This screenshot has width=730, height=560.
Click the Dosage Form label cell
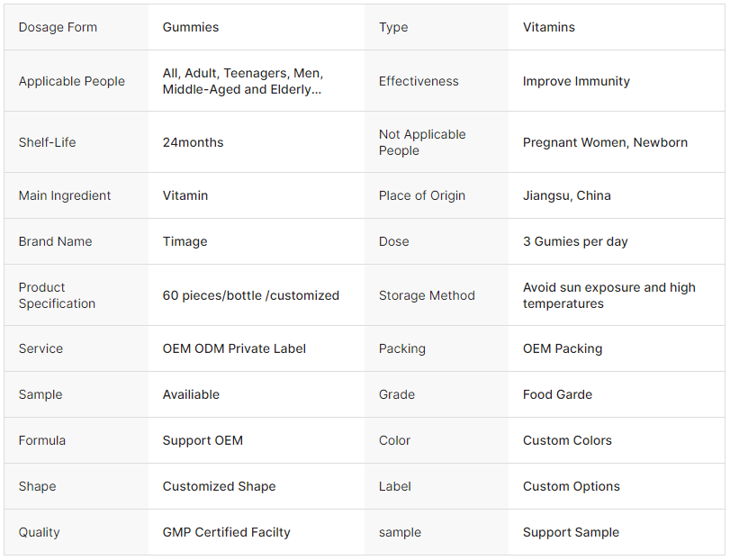[x=58, y=27]
